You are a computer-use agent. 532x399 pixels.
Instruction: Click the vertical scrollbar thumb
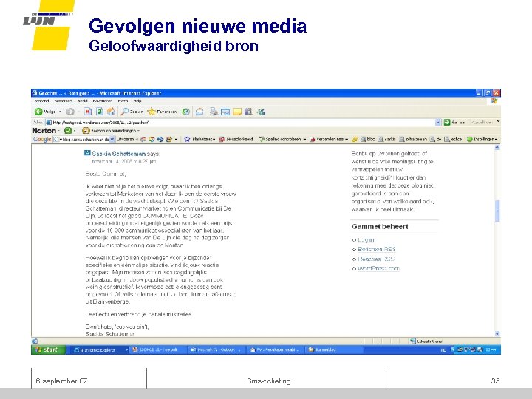497,211
